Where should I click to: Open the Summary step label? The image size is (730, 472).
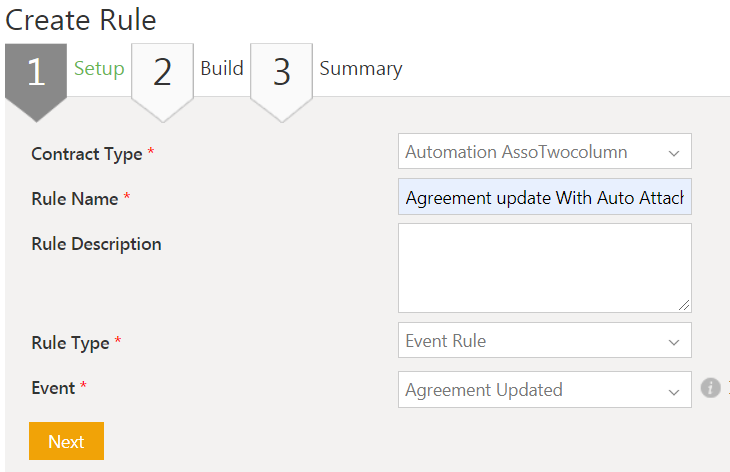[x=360, y=69]
